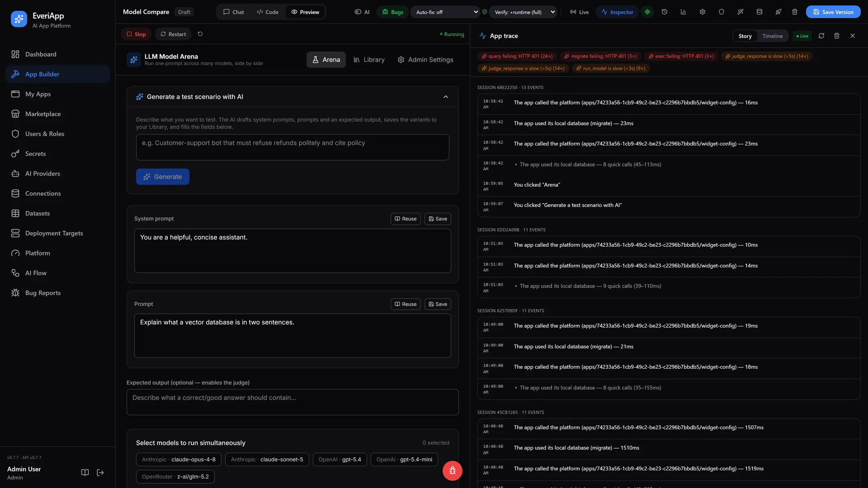The image size is (868, 488).
Task: Select the Anthropic claude-opus-4-8 model chip
Action: pyautogui.click(x=179, y=460)
